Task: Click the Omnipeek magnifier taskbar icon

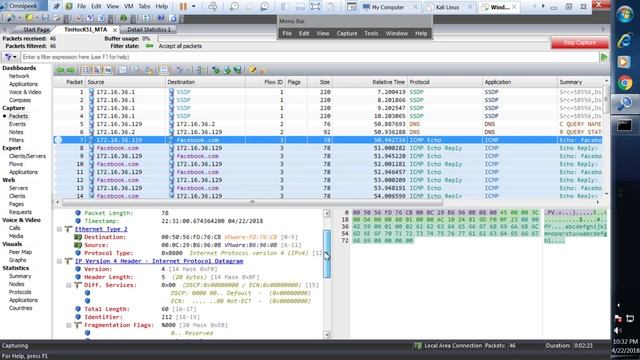Action: 624,104
